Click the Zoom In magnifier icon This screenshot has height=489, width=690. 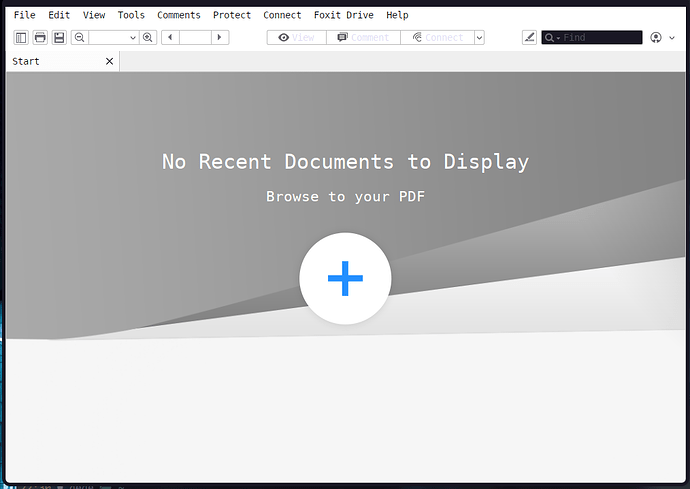[148, 37]
